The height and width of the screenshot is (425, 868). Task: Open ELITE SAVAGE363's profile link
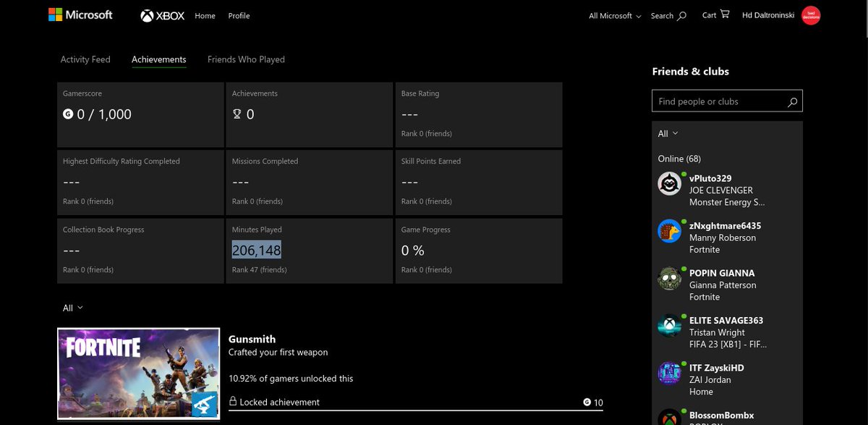[726, 321]
